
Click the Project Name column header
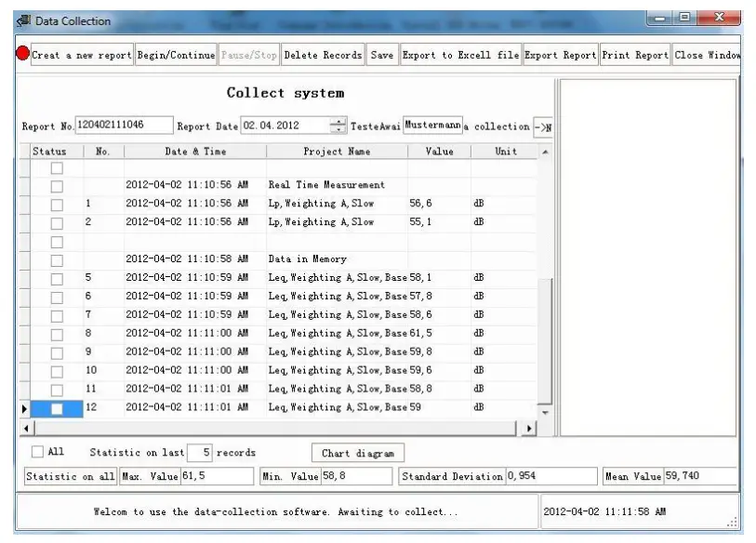click(x=337, y=152)
